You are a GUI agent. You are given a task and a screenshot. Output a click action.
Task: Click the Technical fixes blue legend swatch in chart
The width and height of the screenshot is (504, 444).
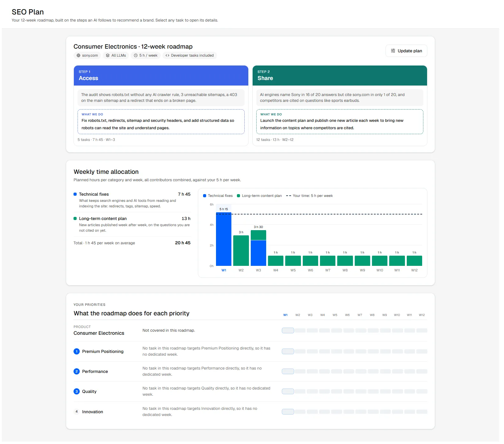pyautogui.click(x=205, y=196)
